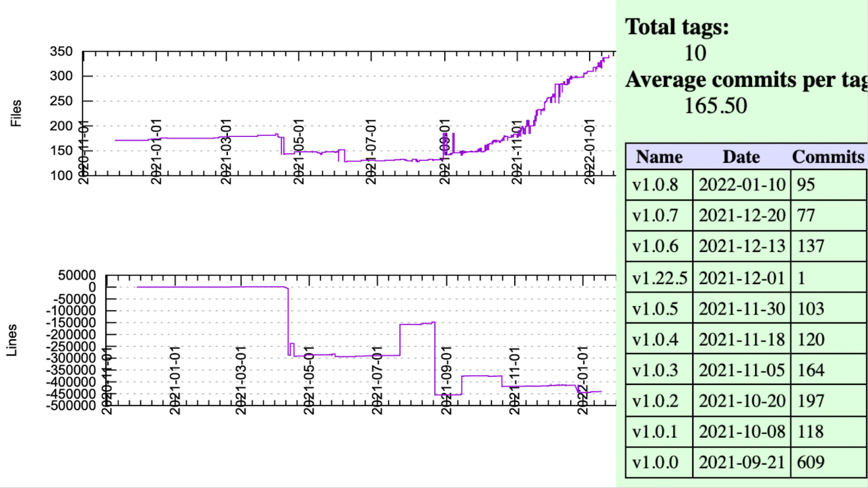Click the date 2021-12-01 cell
868x488 pixels.
click(742, 278)
